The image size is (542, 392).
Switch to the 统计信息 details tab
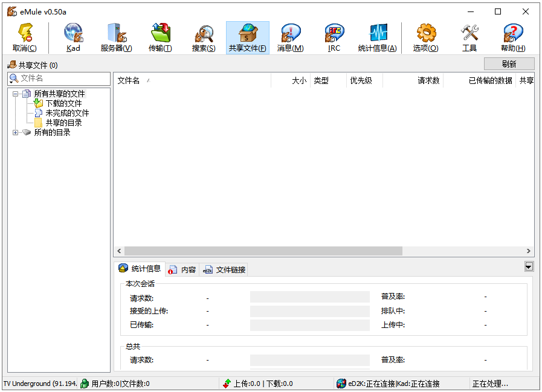(x=140, y=269)
